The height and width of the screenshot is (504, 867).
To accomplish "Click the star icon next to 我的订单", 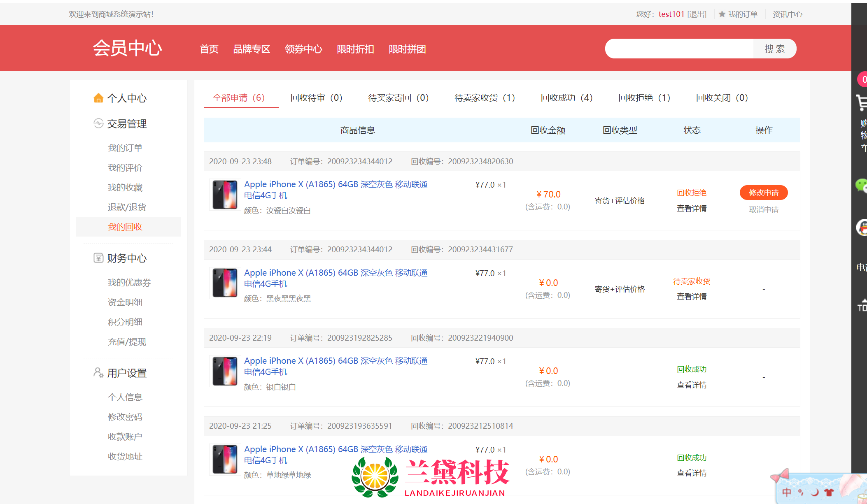I will point(722,14).
